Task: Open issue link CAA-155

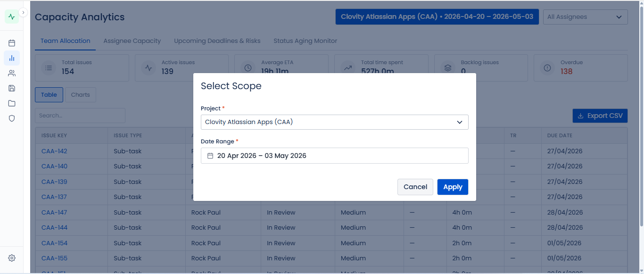Action: tap(54, 258)
